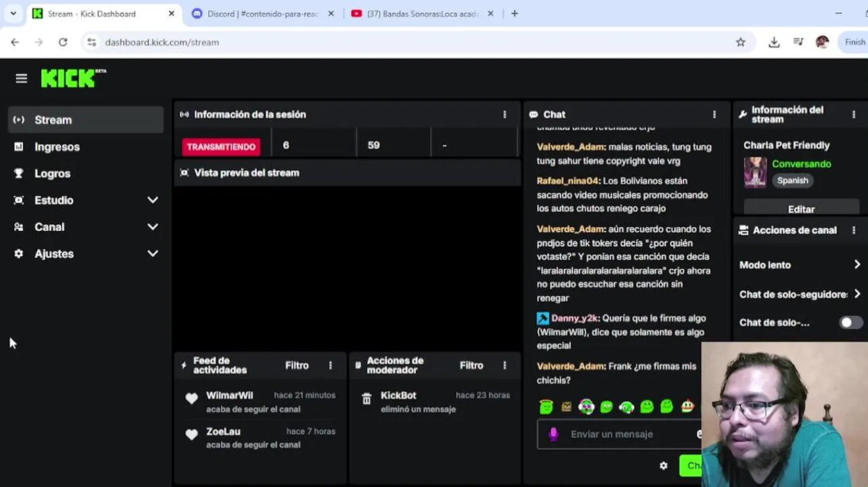Click the Logros trophy icon in sidebar
The width and height of the screenshot is (868, 487).
(19, 173)
